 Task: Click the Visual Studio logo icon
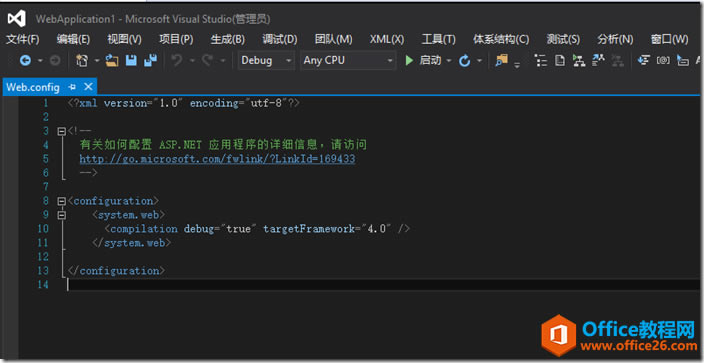click(x=16, y=19)
